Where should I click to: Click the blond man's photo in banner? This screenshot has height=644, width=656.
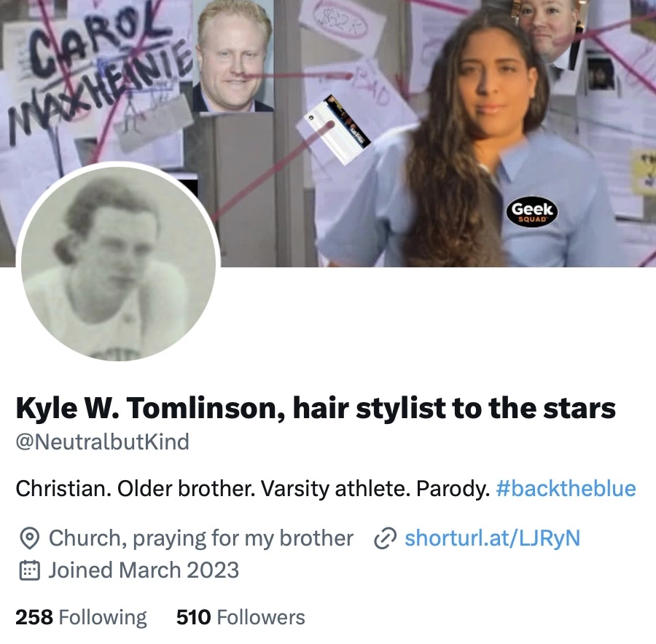(233, 56)
